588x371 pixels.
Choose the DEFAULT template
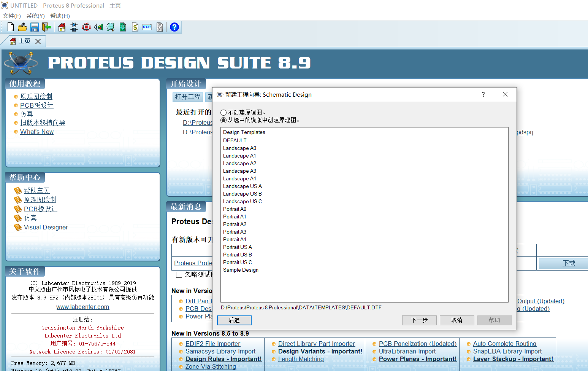tap(235, 140)
